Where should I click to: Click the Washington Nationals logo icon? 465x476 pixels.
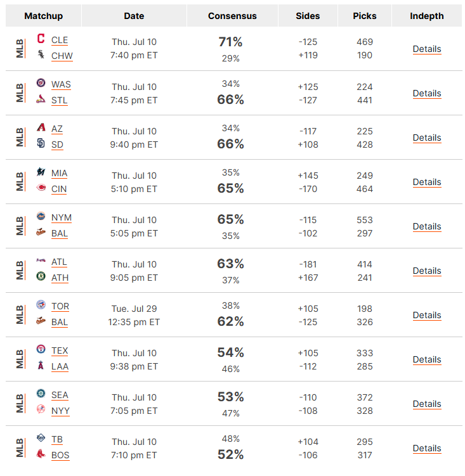click(x=41, y=82)
